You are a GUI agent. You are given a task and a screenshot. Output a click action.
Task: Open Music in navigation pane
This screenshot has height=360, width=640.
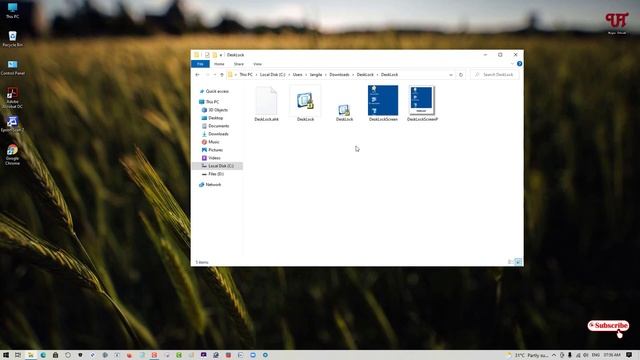point(210,142)
